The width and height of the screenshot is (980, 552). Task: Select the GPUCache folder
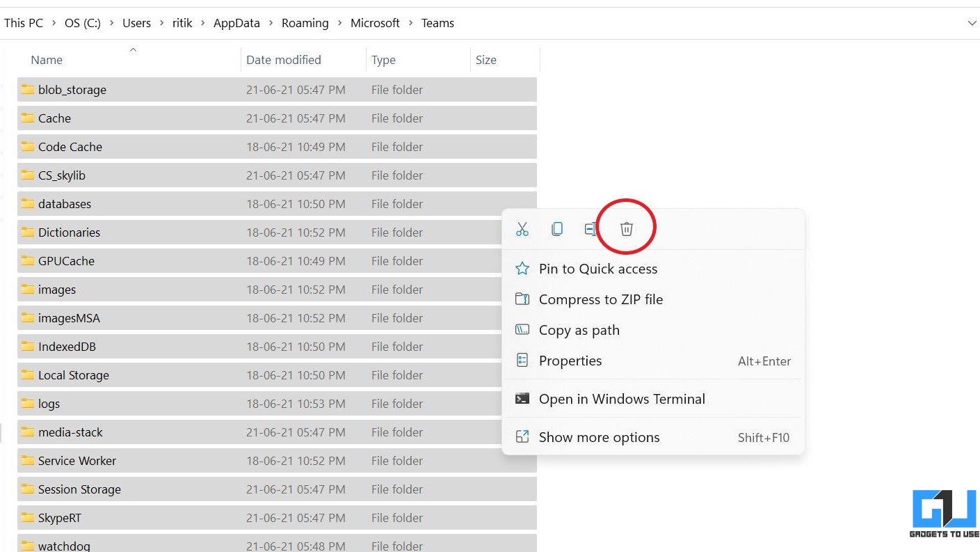coord(65,260)
